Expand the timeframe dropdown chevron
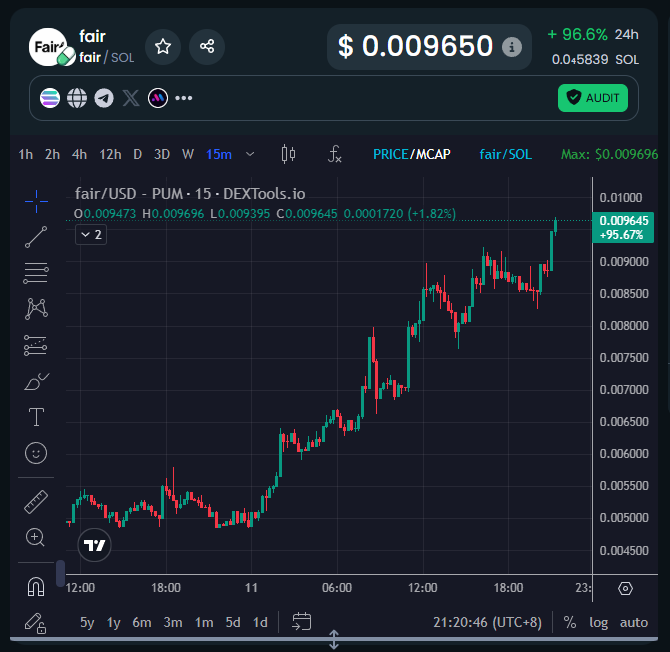The image size is (670, 652). tap(250, 154)
